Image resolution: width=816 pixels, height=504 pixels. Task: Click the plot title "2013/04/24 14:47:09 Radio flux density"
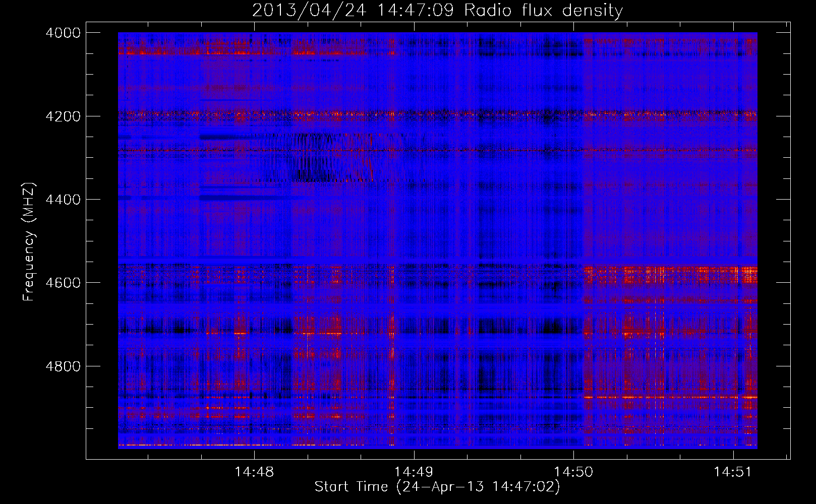point(437,10)
